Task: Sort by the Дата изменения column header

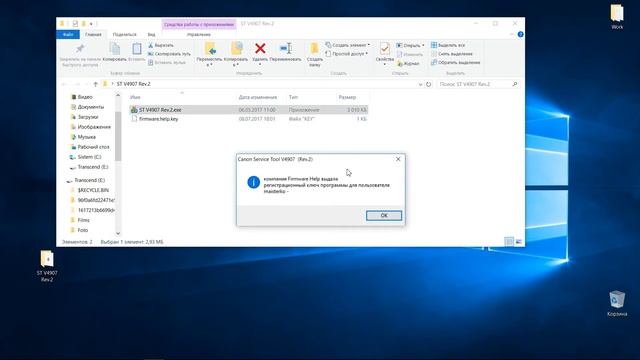Action: [258, 97]
